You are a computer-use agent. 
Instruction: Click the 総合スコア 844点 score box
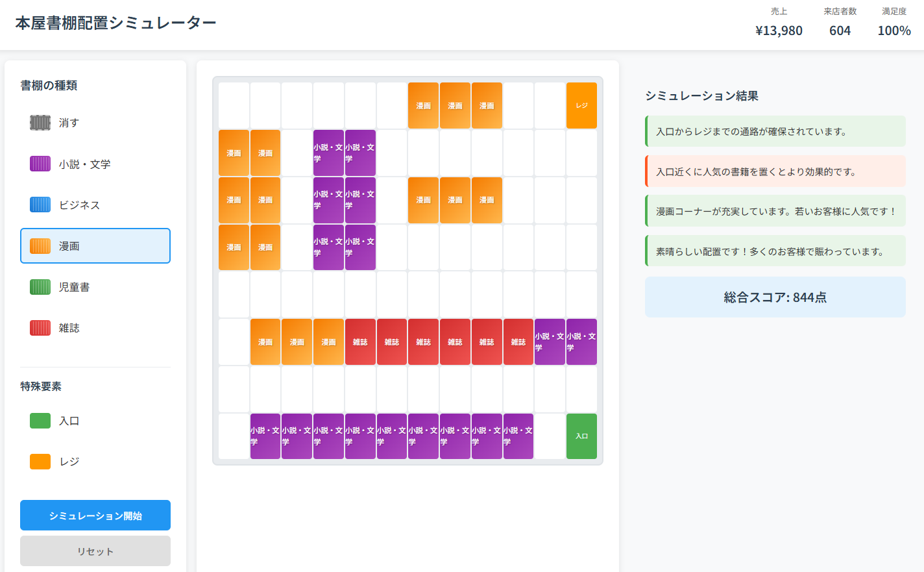(775, 297)
